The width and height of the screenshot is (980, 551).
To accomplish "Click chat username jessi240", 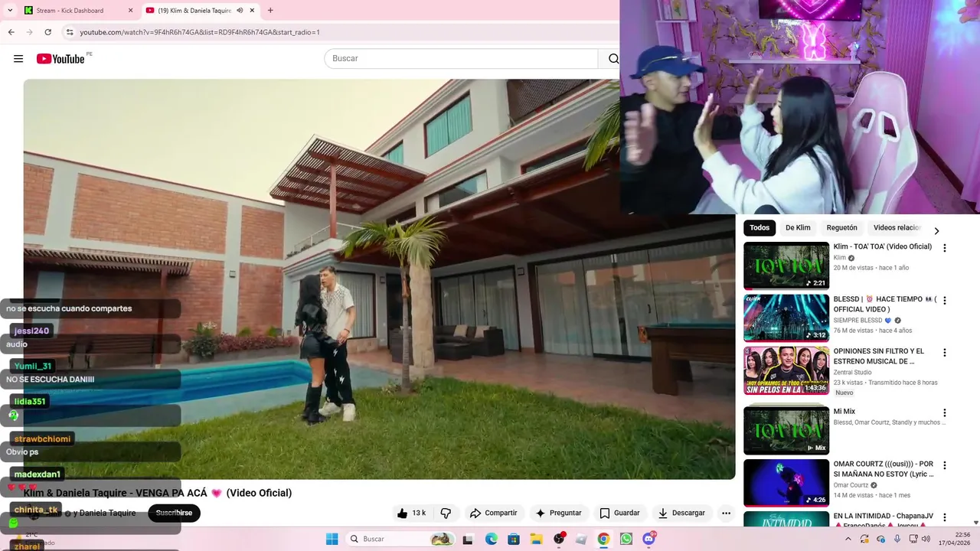I will (31, 331).
